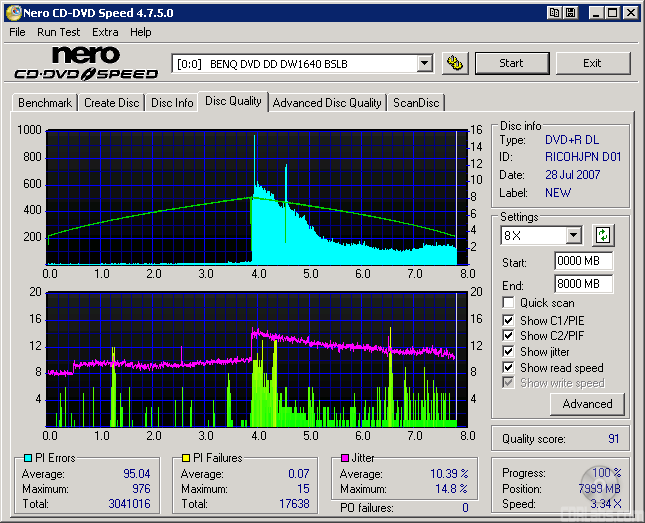
Task: Click the floppy disk save icon in the title bar
Action: click(570, 13)
